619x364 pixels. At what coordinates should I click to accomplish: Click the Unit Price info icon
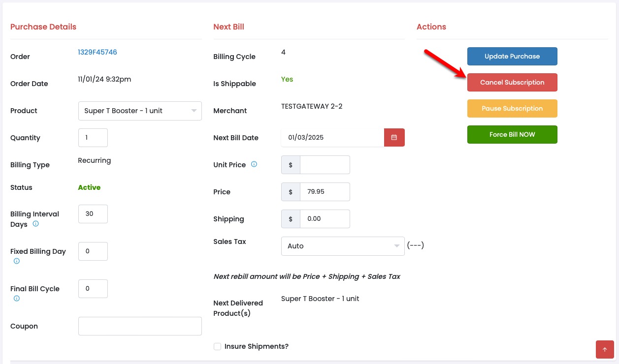[x=254, y=164]
